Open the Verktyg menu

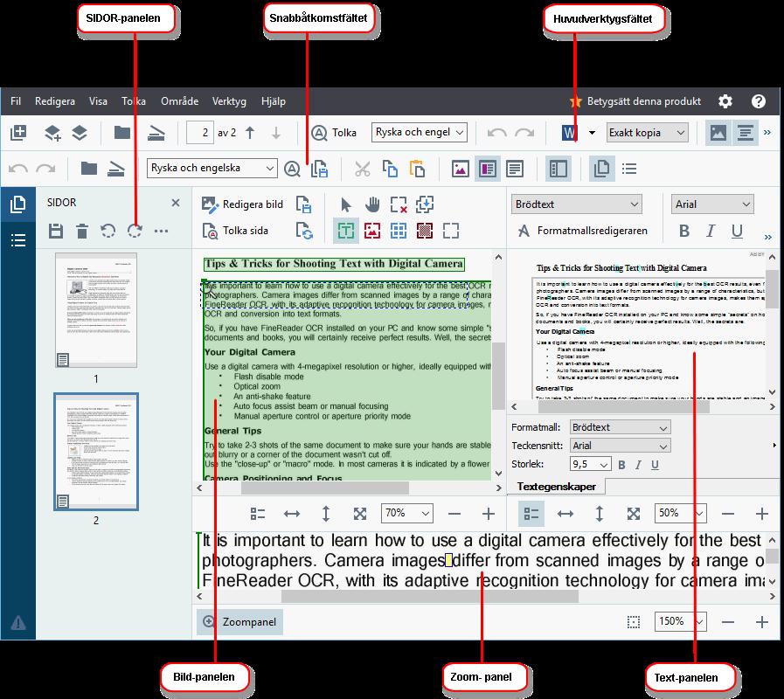click(x=229, y=101)
